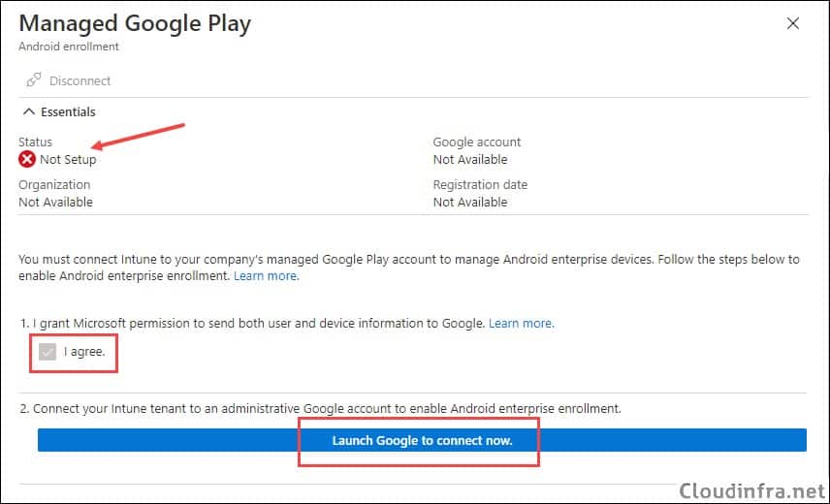This screenshot has height=504, width=830.
Task: Click the red Not Setup status icon
Action: coord(27,159)
